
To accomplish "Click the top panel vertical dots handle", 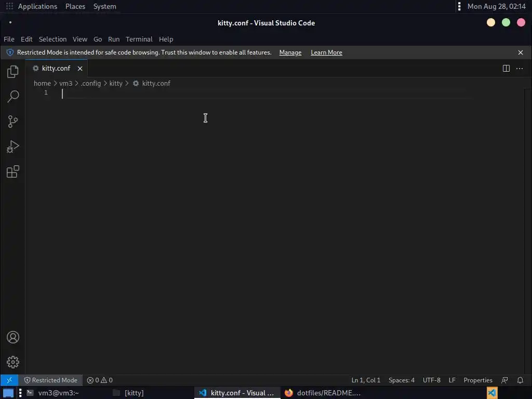I will coord(459,6).
